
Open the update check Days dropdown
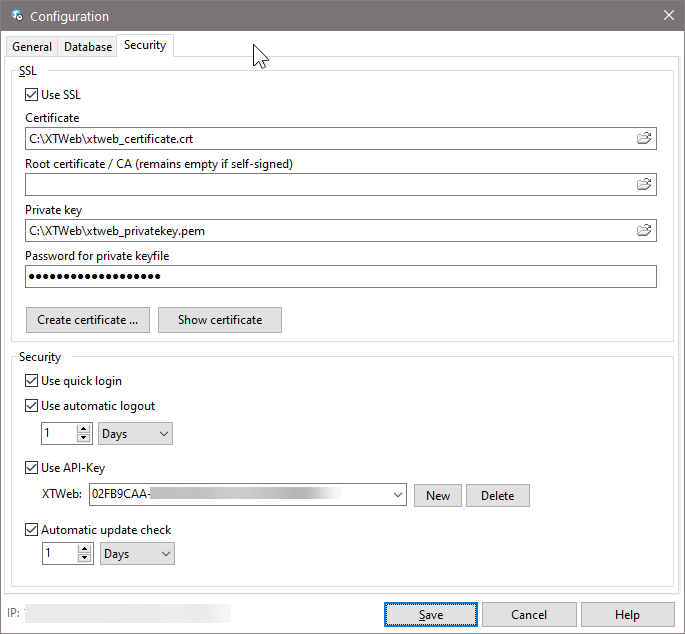coord(137,554)
